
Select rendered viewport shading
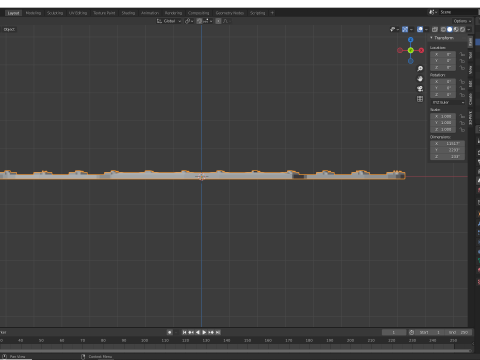tap(462, 29)
